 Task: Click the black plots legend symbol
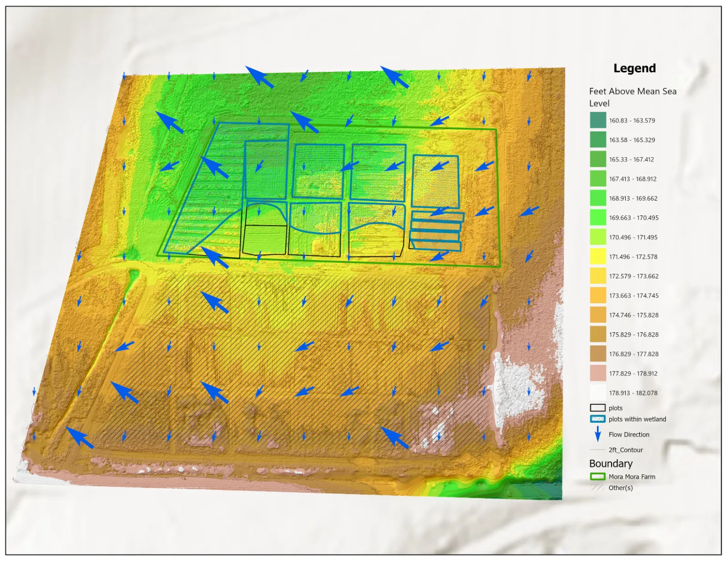tap(598, 408)
